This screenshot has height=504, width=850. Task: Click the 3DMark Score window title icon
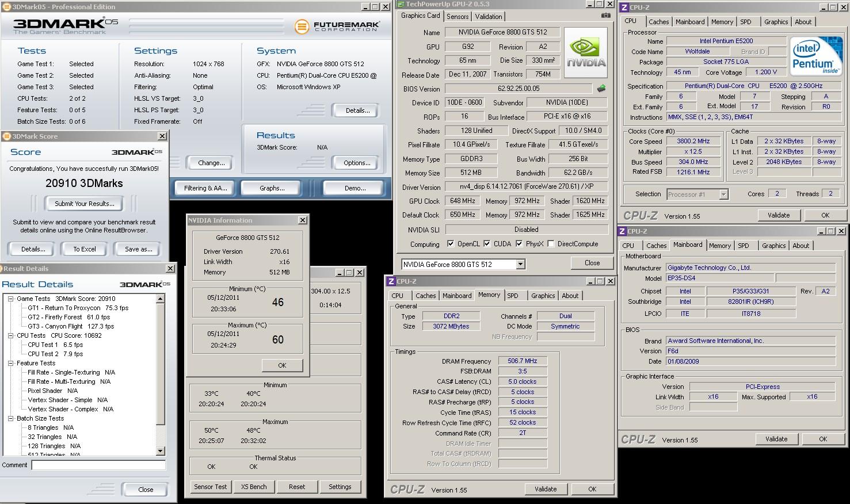[x=7, y=136]
